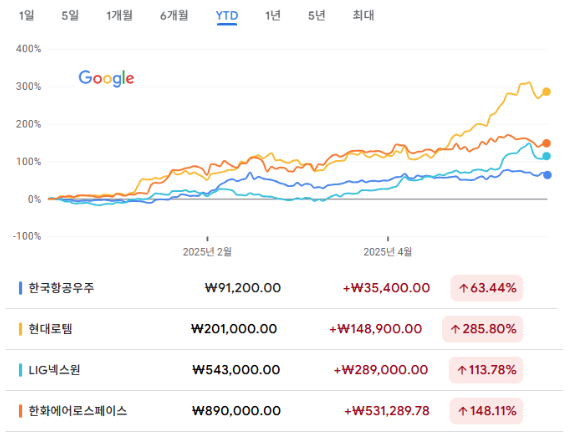Image resolution: width=572 pixels, height=438 pixels.
Task: Click the cyan LIG넥스원 endpoint dot
Action: (x=546, y=156)
